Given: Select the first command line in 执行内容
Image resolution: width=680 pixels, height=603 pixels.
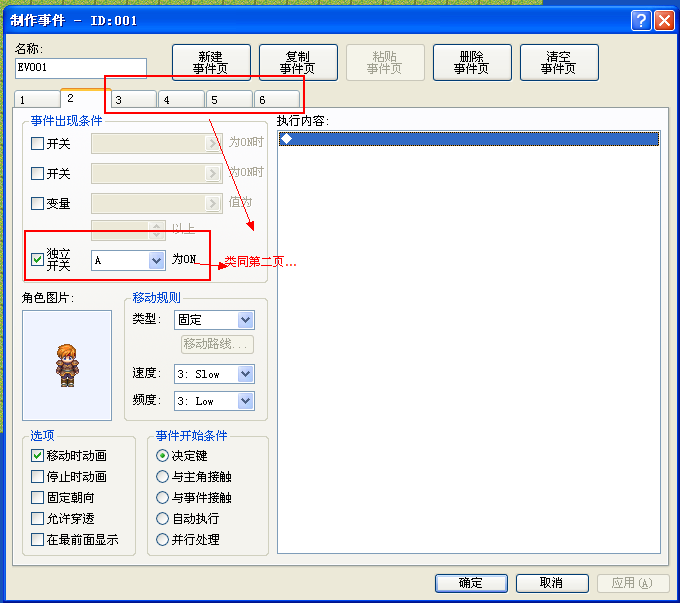Looking at the screenshot, I should 469,139.
